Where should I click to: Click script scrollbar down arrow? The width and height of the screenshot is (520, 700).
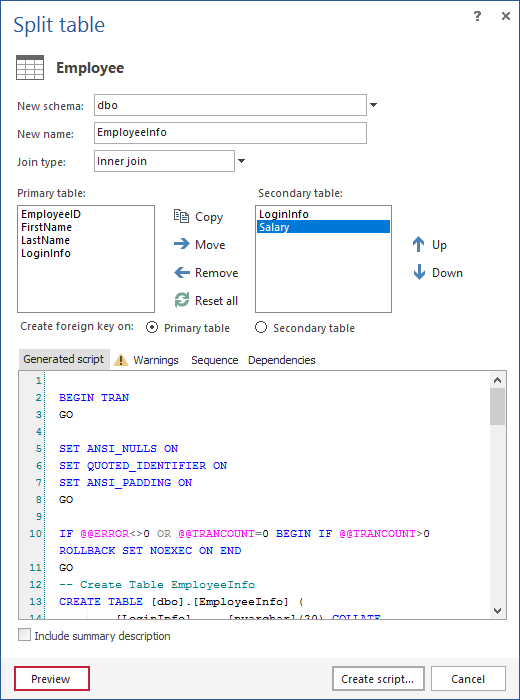[x=498, y=610]
